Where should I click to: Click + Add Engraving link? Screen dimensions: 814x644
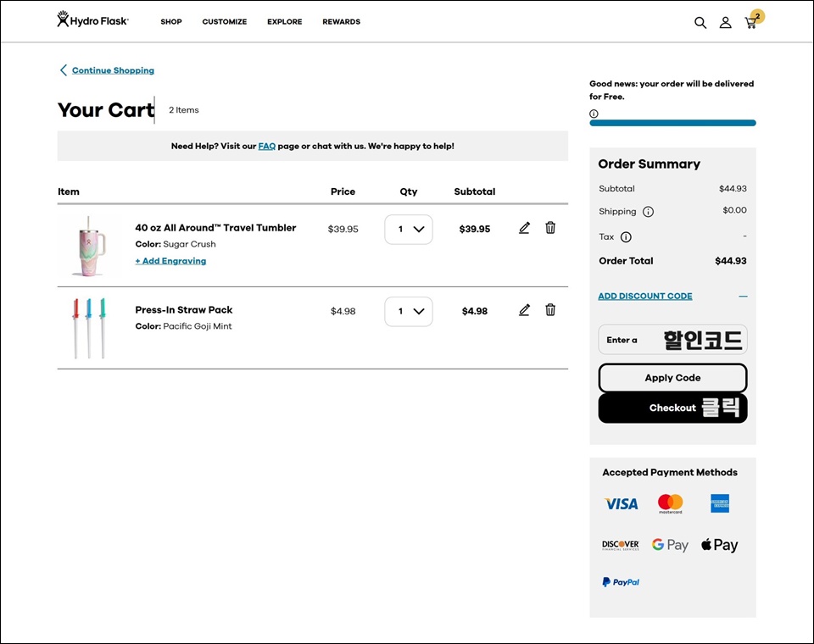tap(170, 261)
